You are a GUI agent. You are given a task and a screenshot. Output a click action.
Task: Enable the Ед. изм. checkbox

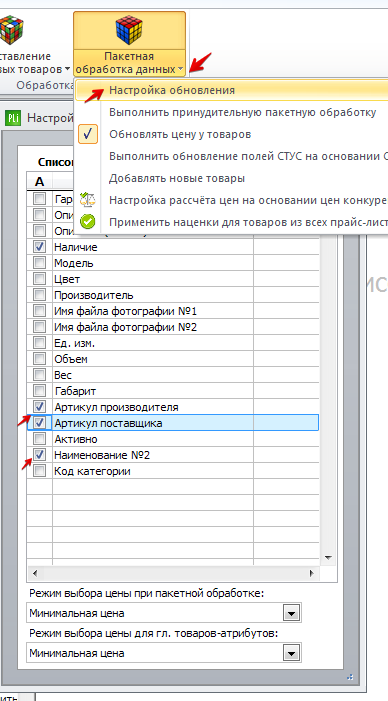40,343
